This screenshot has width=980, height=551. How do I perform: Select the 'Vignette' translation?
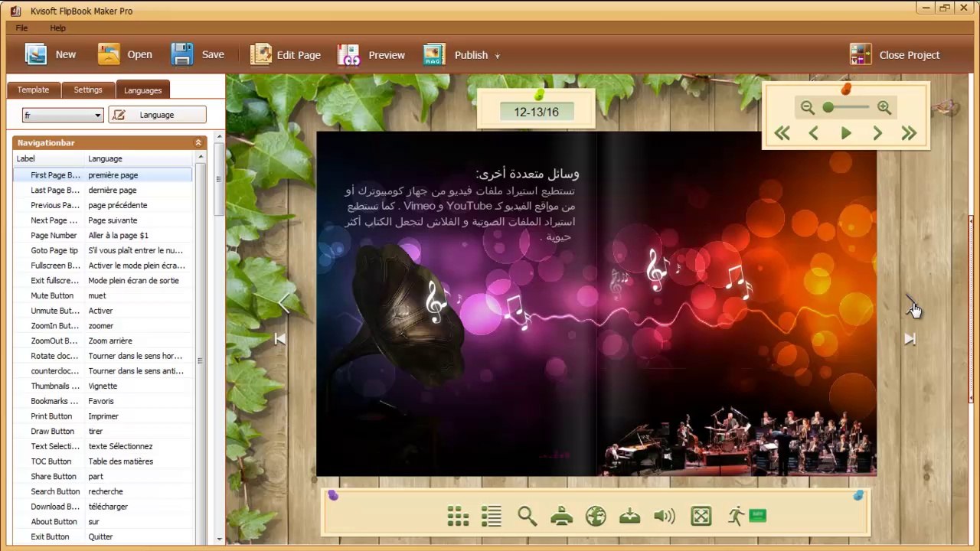tap(103, 386)
